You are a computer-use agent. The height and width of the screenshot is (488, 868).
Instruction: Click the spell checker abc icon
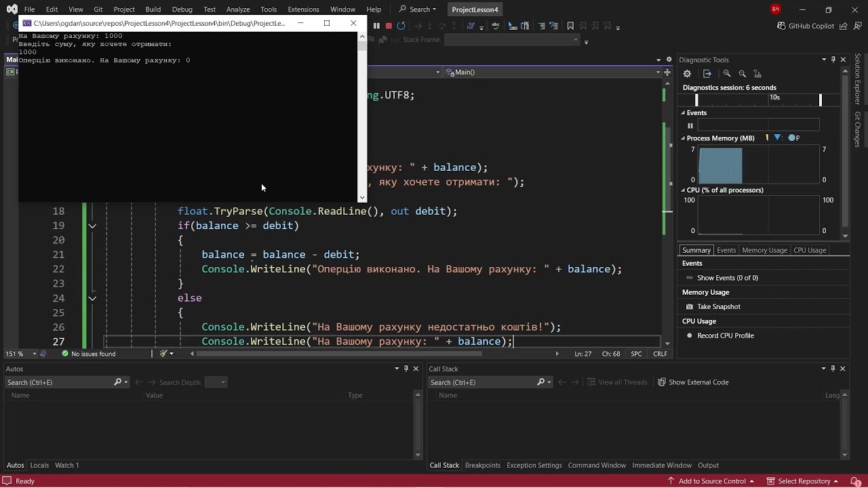pyautogui.click(x=496, y=26)
